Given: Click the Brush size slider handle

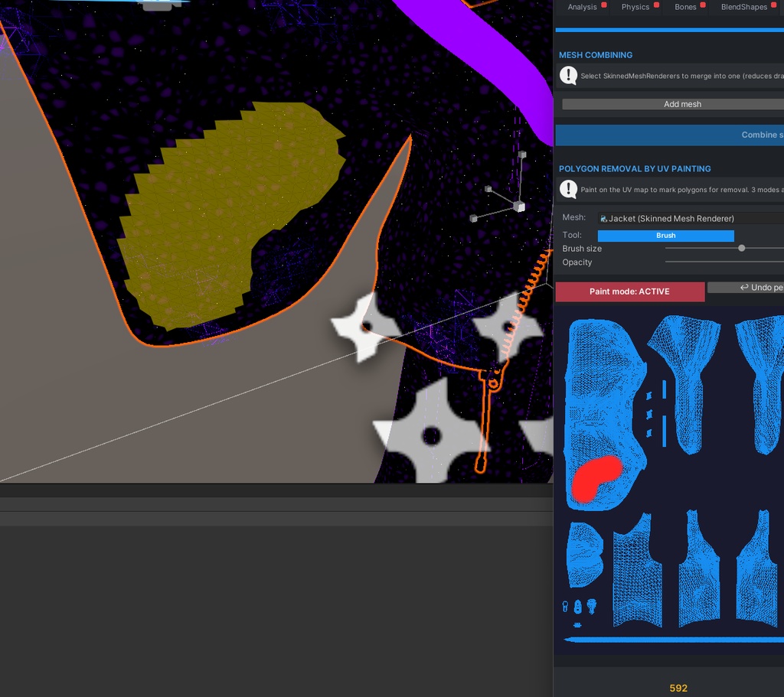Looking at the screenshot, I should click(x=741, y=249).
